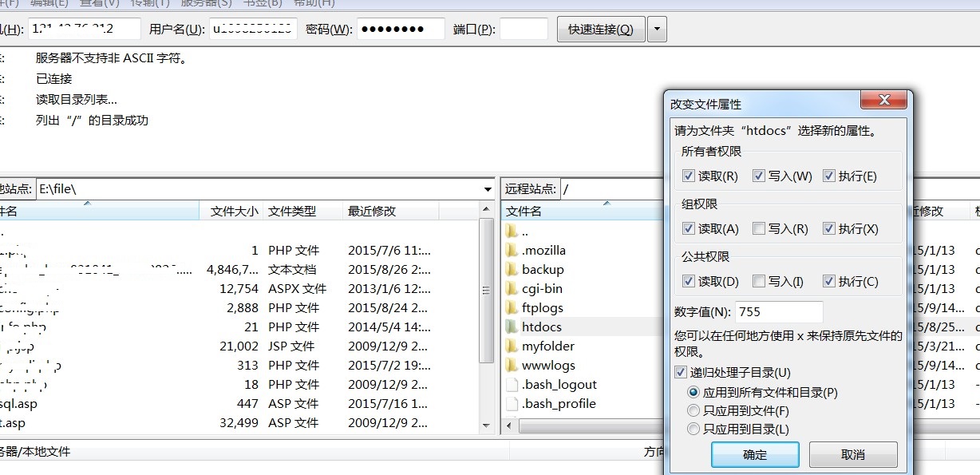Click the myfolder folder icon
Viewport: 980px width, 475px height.
pyautogui.click(x=512, y=346)
